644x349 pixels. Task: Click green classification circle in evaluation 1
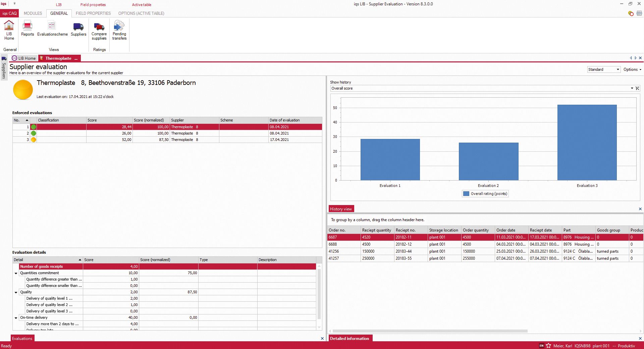coord(34,127)
